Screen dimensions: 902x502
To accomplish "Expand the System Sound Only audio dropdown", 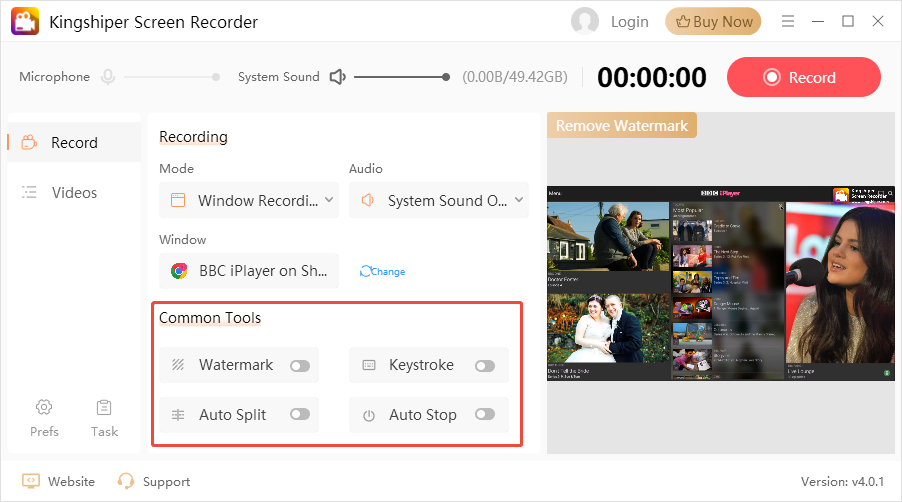I will pos(438,200).
